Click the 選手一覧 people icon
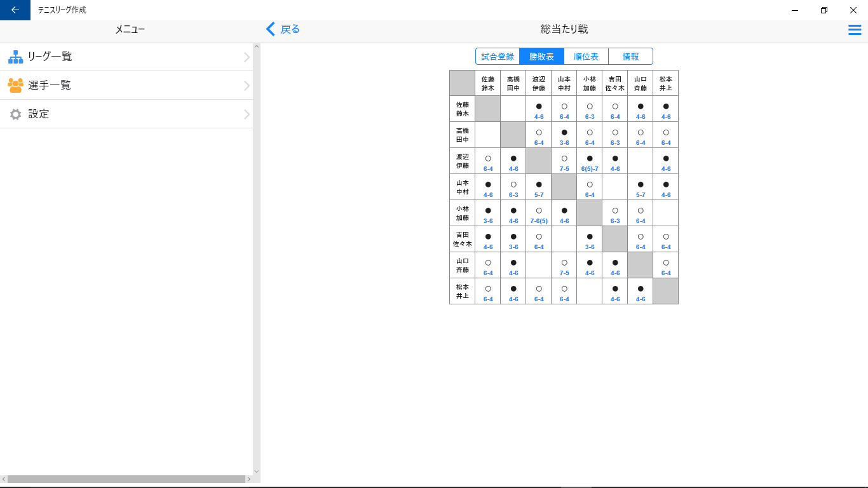868x488 pixels. [x=14, y=85]
